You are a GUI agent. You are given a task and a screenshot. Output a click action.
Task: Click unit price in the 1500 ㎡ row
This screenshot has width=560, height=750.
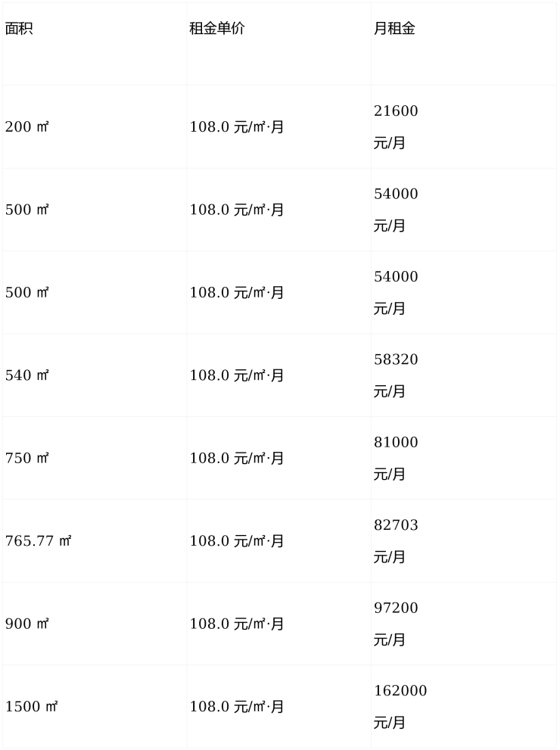pyautogui.click(x=237, y=707)
